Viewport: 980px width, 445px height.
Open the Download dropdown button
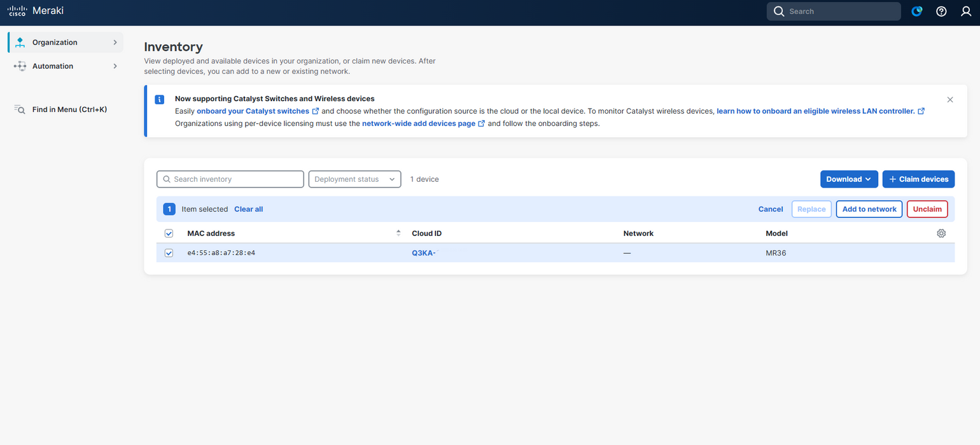[849, 179]
